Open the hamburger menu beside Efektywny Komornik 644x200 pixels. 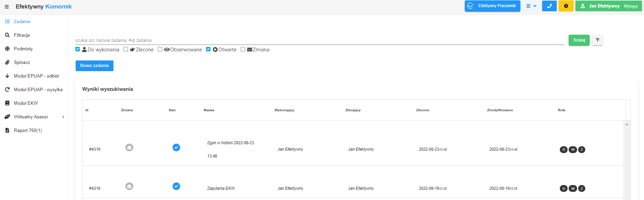point(7,7)
